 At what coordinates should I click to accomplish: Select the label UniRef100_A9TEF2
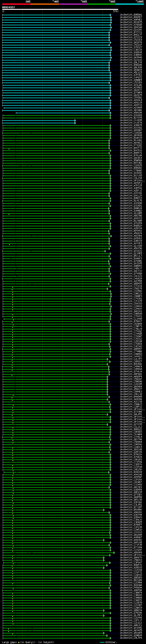pos(131,183)
